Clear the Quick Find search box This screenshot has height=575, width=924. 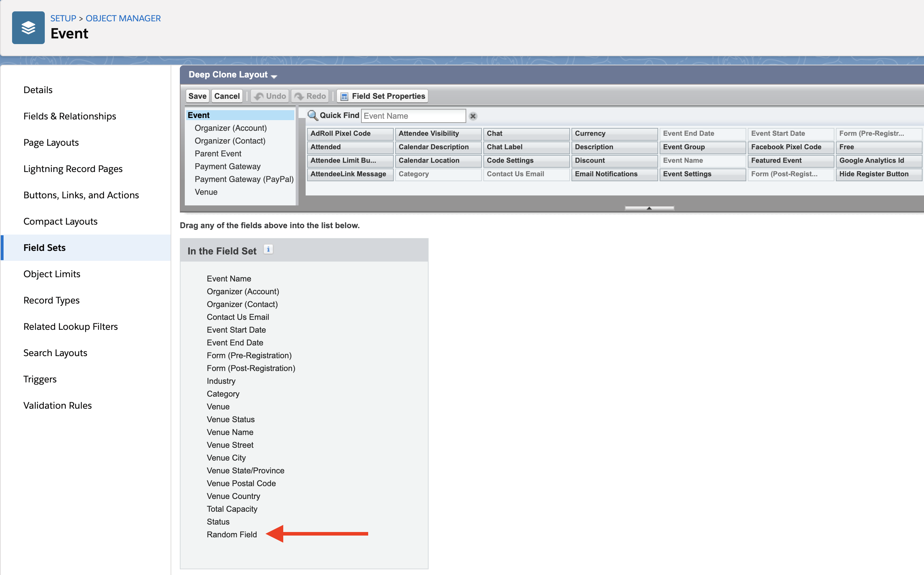tap(473, 116)
